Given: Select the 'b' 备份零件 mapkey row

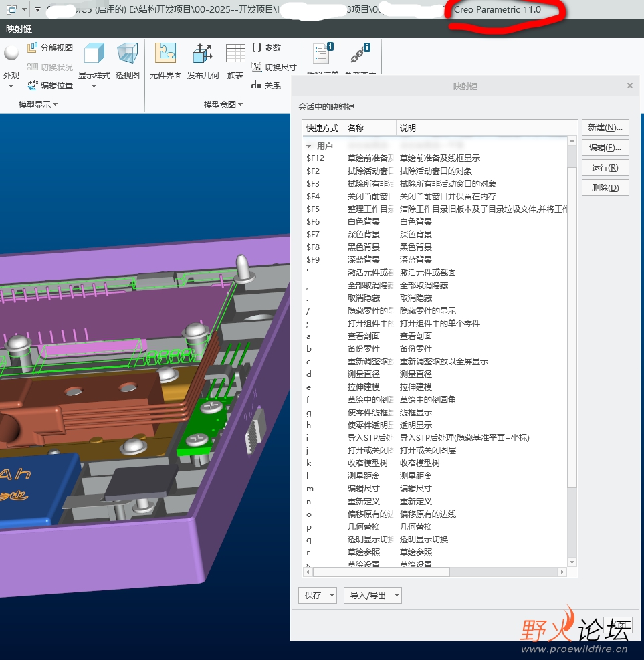Looking at the screenshot, I should coord(435,348).
